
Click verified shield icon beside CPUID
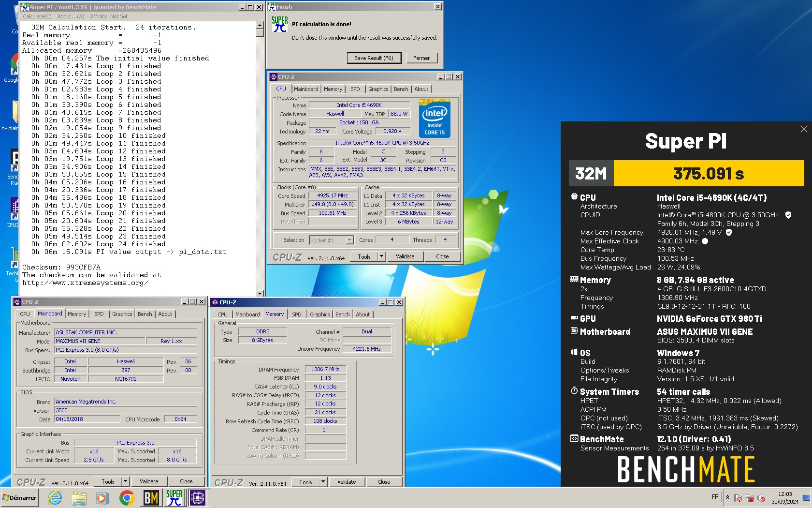click(x=788, y=215)
